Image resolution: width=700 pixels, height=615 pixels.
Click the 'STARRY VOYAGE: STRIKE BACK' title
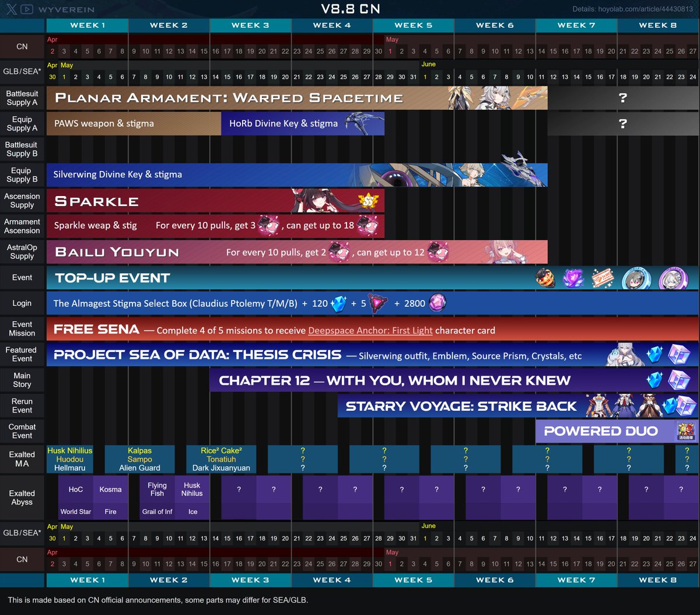[461, 406]
